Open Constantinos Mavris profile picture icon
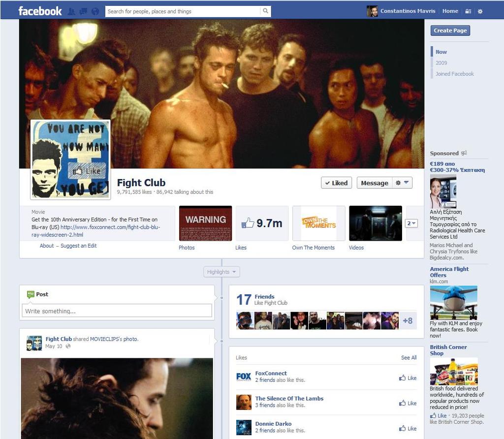Screen dimensions: 504x439 point(372,11)
